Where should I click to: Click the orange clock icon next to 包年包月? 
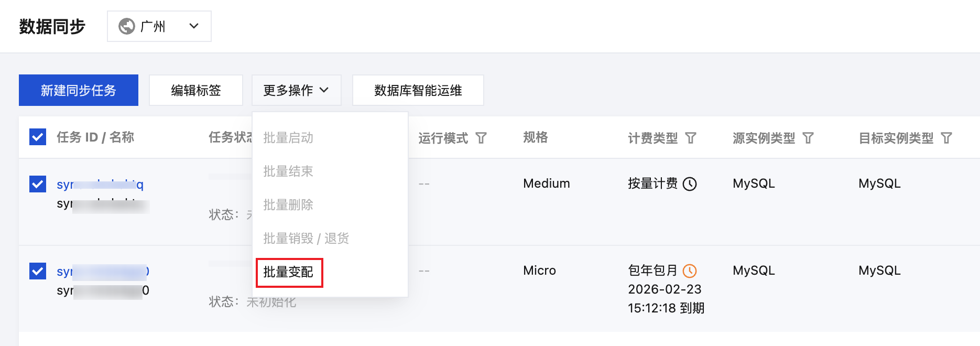click(x=690, y=271)
